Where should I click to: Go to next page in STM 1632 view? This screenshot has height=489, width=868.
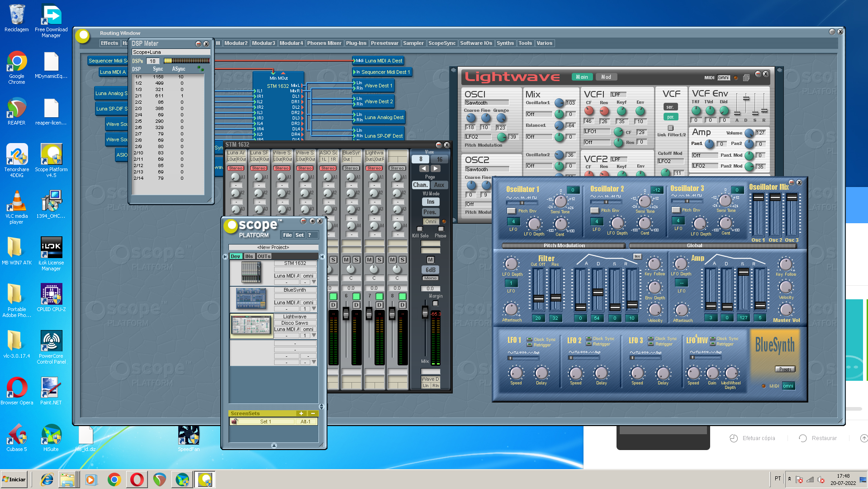click(x=436, y=168)
